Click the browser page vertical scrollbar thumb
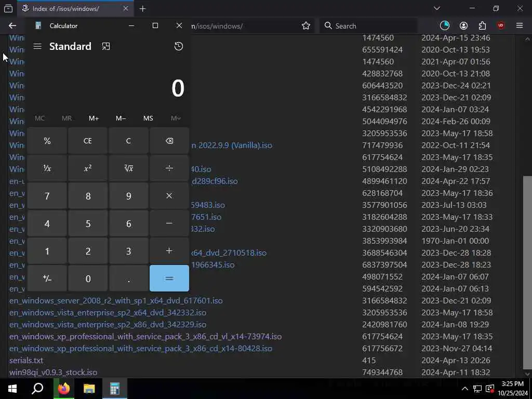The image size is (532, 399). (527, 271)
